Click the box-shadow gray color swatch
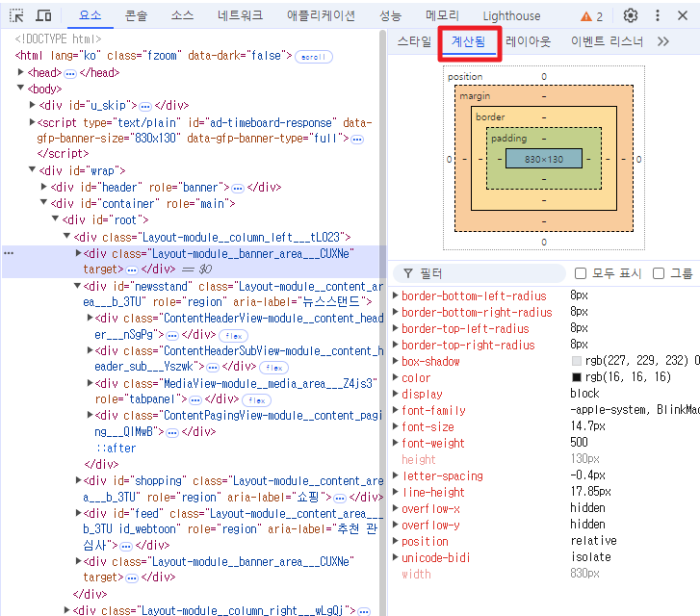700x616 pixels. [577, 361]
